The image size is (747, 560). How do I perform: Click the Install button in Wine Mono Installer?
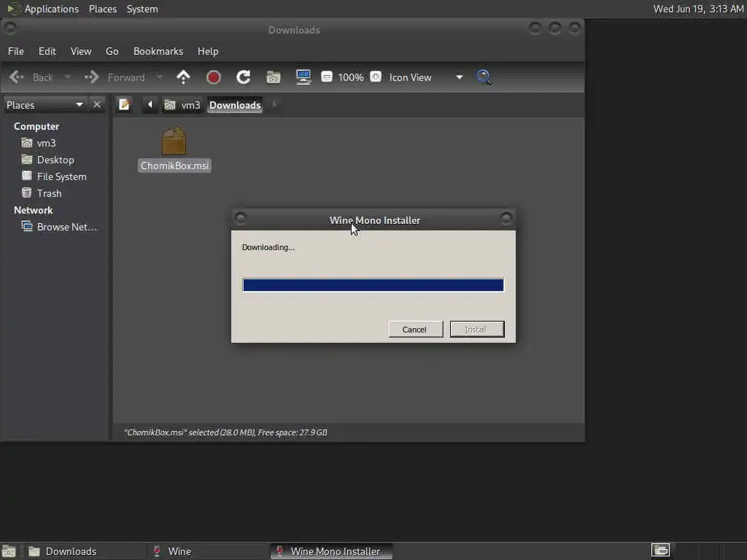coord(477,329)
